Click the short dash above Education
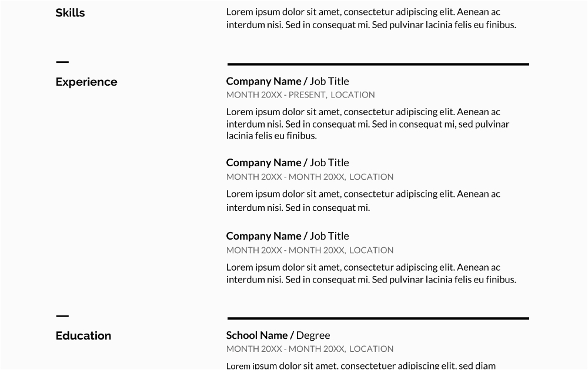 [x=62, y=316]
